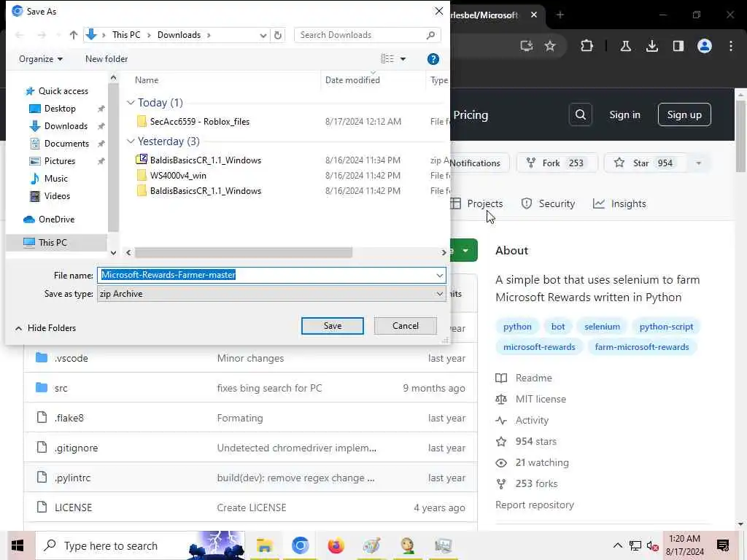Screen dimensions: 747x560
Task: Fork the repository
Action: coord(557,163)
